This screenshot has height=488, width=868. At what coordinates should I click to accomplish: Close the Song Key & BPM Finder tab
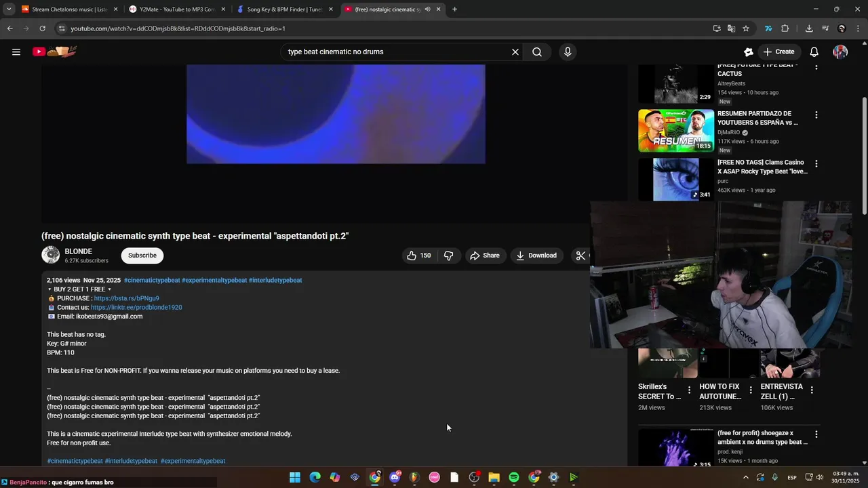pos(331,9)
